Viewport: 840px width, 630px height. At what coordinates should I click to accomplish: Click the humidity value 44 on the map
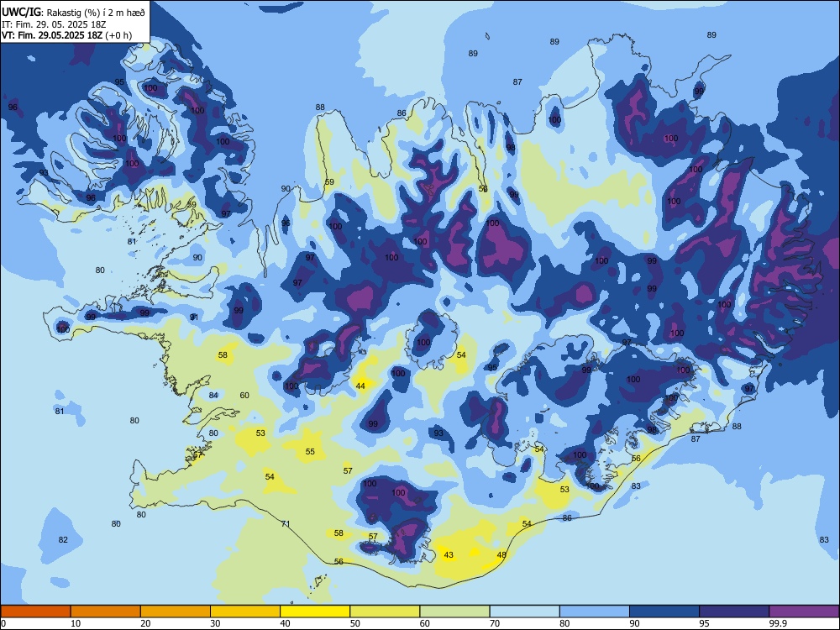(360, 386)
